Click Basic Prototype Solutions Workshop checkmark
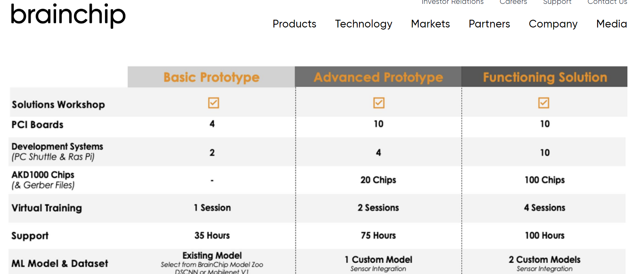644x274 pixels. tap(213, 103)
